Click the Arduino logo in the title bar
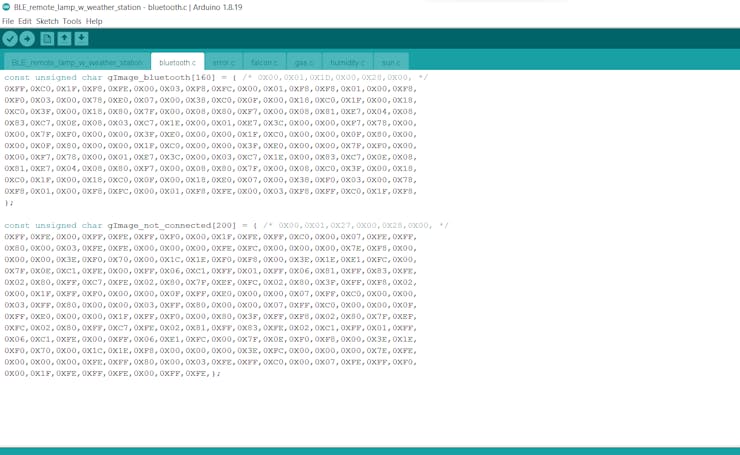Screen dimensions: 740x455 tap(6, 7)
